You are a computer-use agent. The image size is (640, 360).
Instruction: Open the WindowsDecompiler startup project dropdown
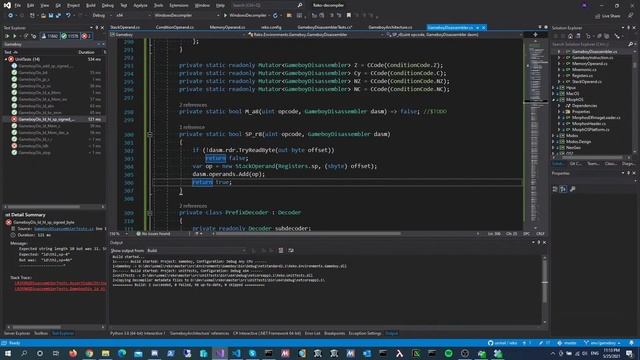pos(186,16)
